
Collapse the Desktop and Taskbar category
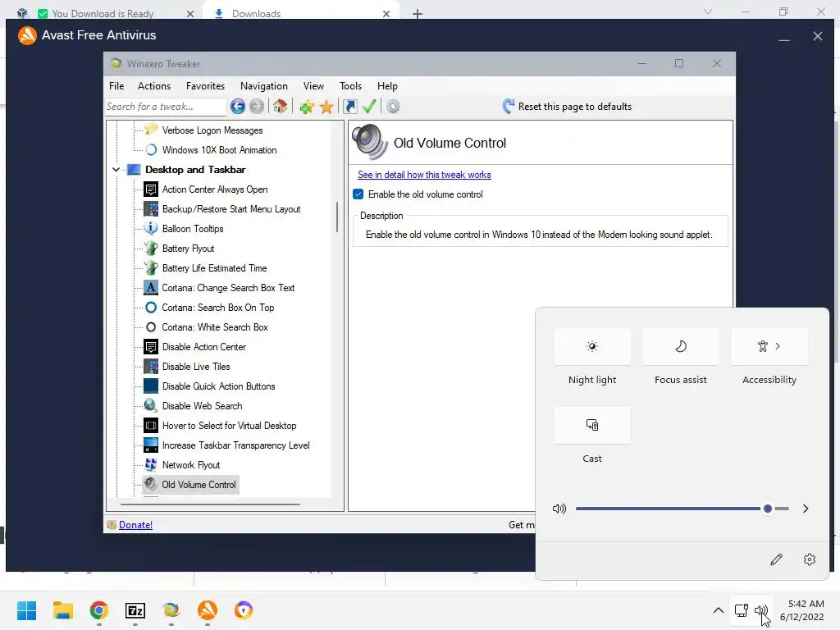point(116,170)
